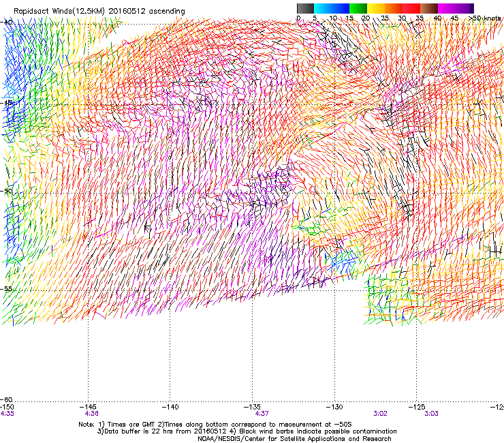Click the '-135' longitude label
This screenshot has width=504, height=443.
252,407
